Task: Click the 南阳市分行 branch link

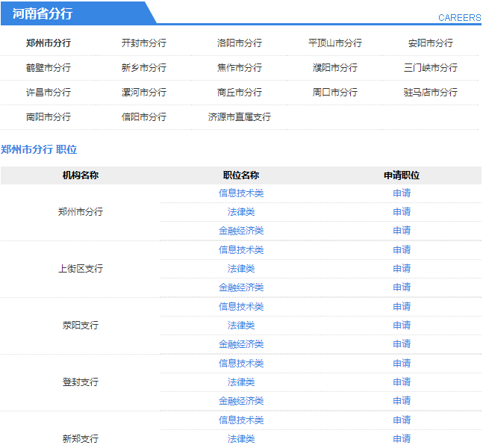Action: coord(49,117)
